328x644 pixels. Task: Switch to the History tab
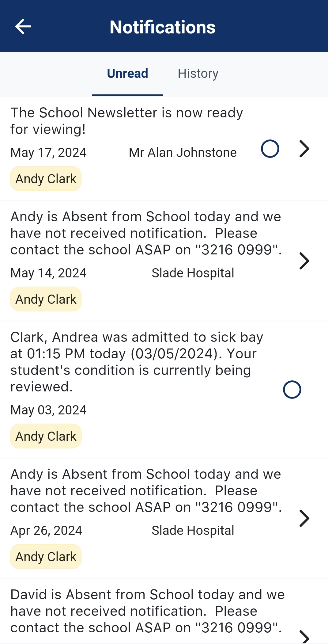pos(198,74)
